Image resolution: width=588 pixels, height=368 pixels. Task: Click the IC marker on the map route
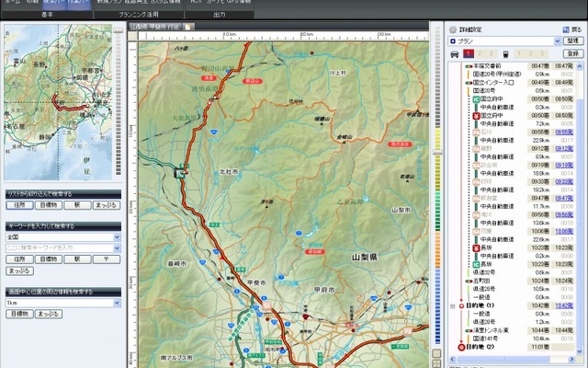point(181,173)
